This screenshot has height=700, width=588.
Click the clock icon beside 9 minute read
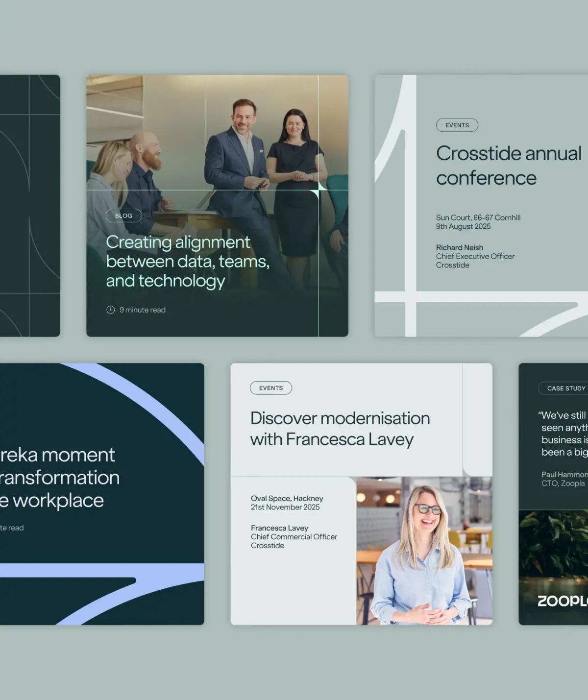click(x=111, y=310)
